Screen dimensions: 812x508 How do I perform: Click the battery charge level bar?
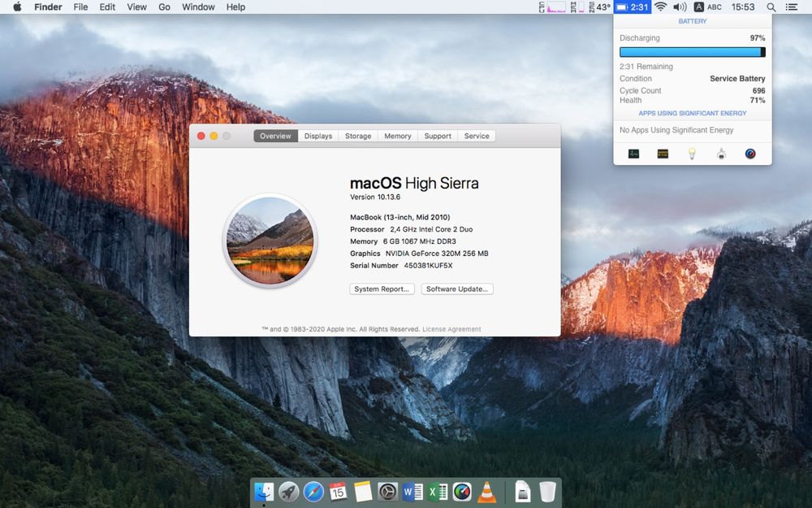[693, 52]
